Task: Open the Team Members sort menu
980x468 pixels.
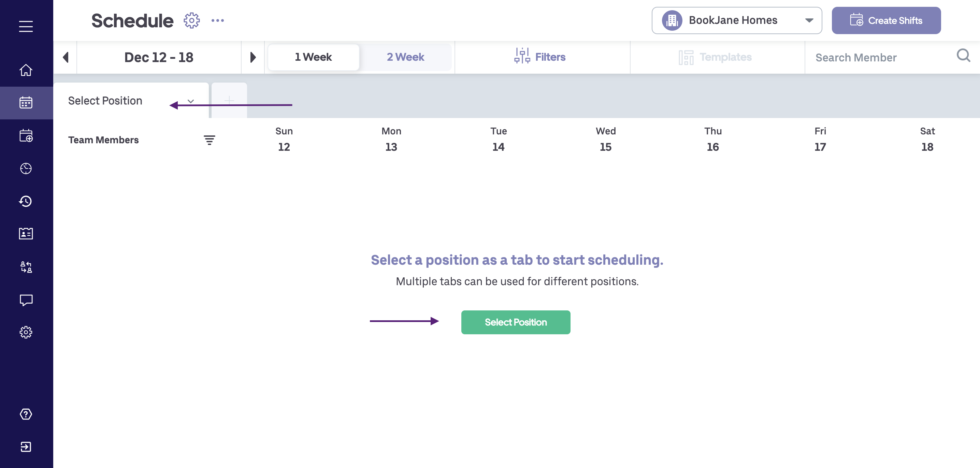Action: click(209, 140)
